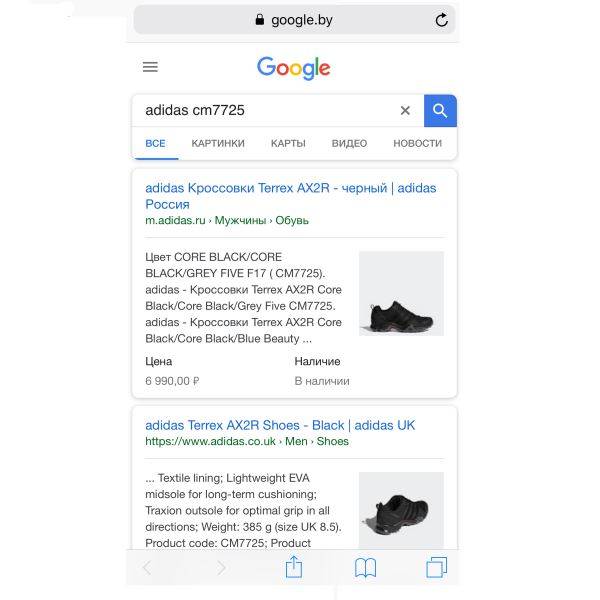Click the Google logo
This screenshot has height=600, width=600.
293,68
